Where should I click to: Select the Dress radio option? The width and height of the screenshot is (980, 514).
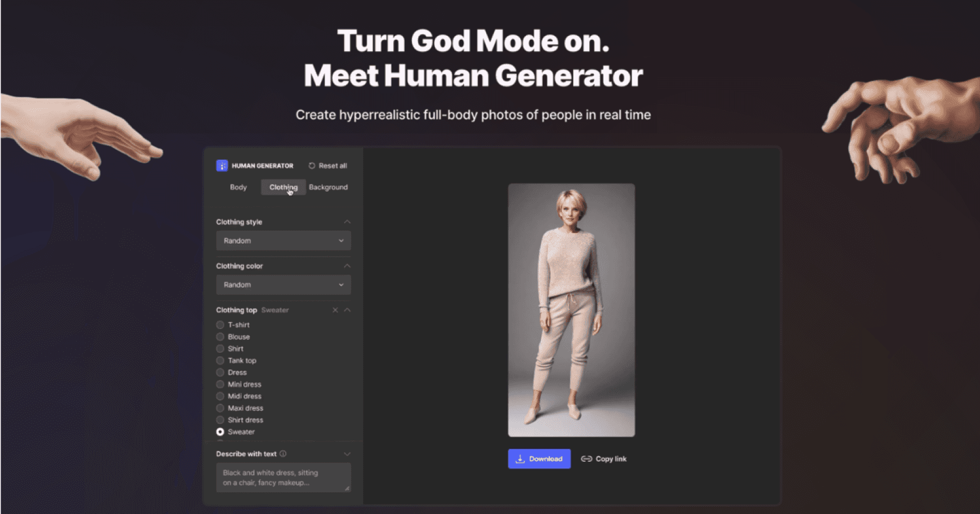point(220,373)
